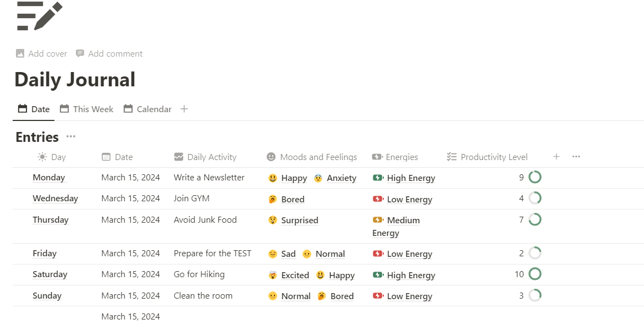The width and height of the screenshot is (644, 325).
Task: Click the plus icon to add a view
Action: (x=184, y=109)
